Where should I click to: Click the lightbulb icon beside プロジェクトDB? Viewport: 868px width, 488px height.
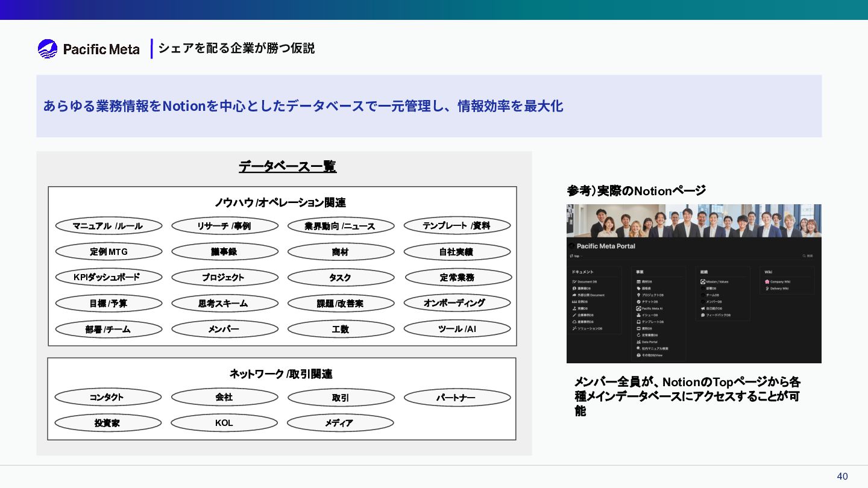click(x=638, y=295)
